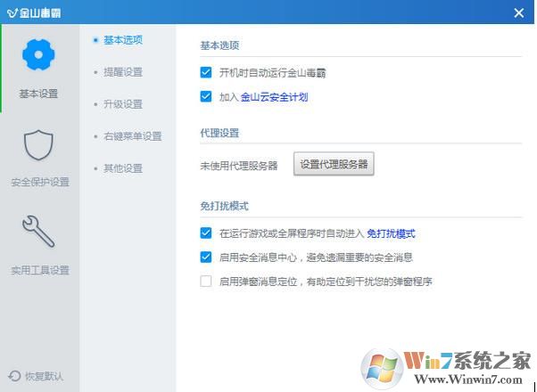The height and width of the screenshot is (392, 537).
Task: Open 基本设置 gear icon
Action: [x=38, y=54]
